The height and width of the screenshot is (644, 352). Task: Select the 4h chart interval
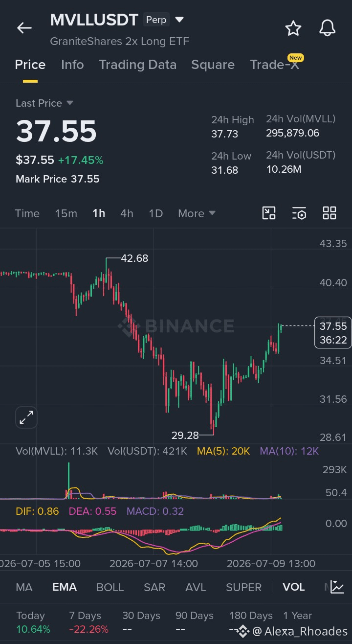tap(127, 213)
